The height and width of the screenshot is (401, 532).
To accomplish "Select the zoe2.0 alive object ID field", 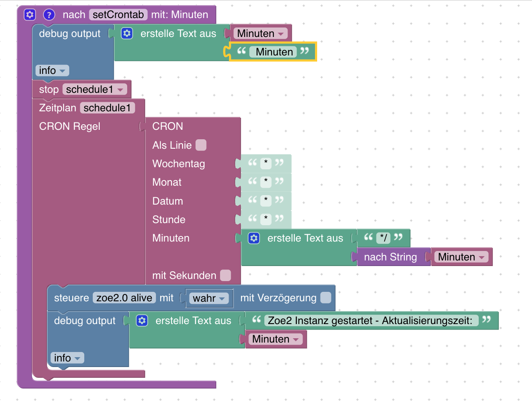I will tap(124, 298).
